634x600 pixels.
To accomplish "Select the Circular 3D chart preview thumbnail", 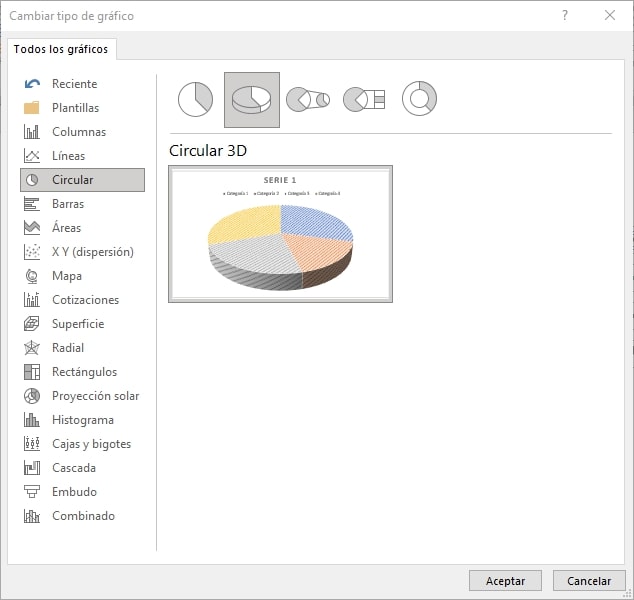I will point(280,234).
